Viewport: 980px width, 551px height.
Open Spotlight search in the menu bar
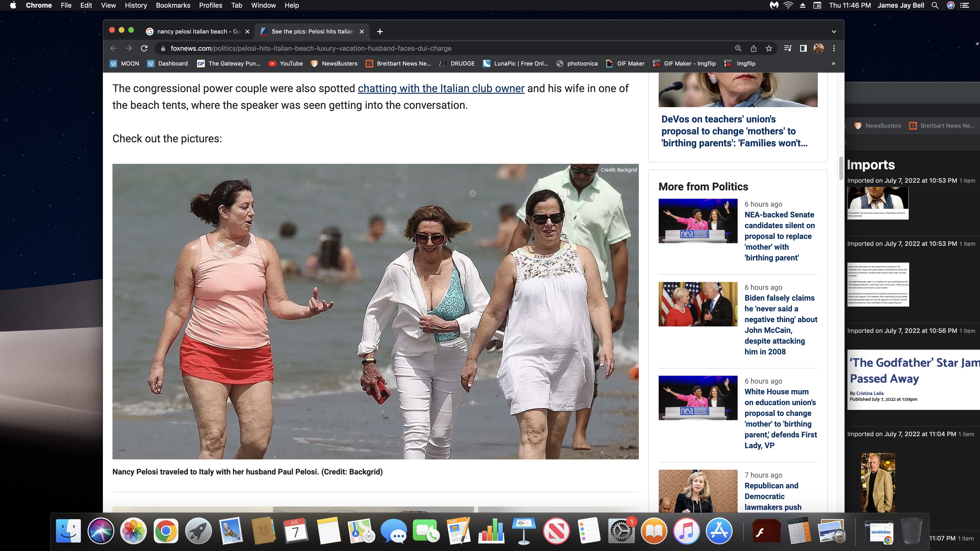click(935, 5)
